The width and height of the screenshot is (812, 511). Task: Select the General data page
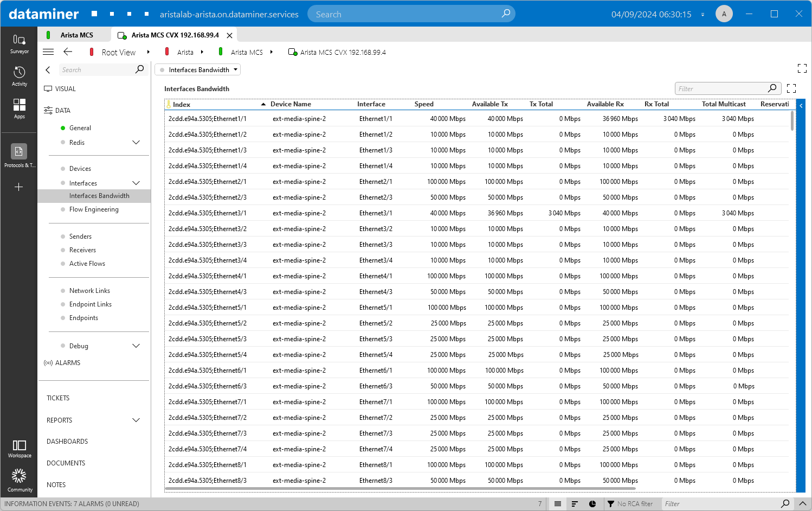[80, 128]
